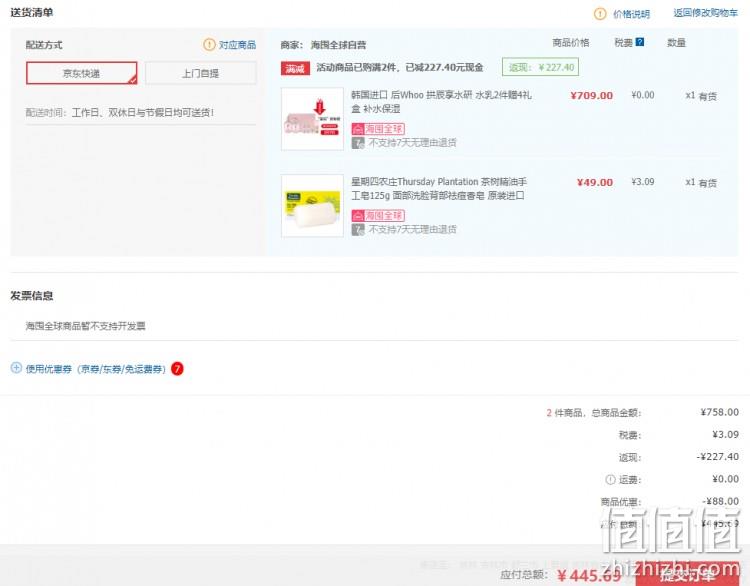
Task: Click 商品优惠 discount -¥88.00
Action: tap(720, 501)
